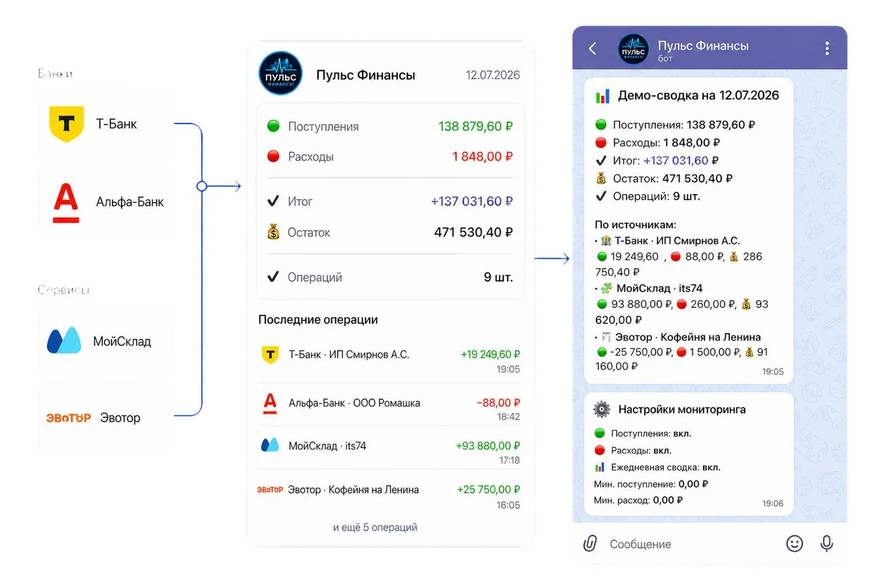Open the МойСклад · its74 operation row

(x=391, y=450)
